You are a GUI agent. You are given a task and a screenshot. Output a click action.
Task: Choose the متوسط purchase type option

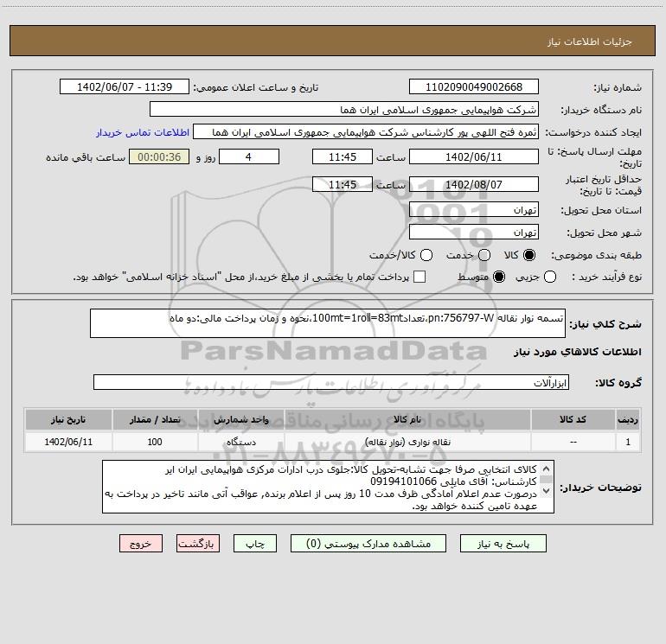pos(499,277)
